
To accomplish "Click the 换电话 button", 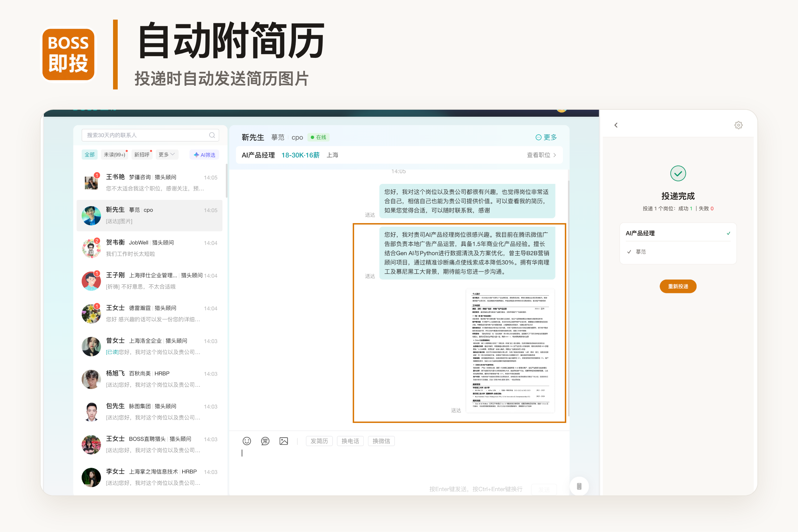I will (350, 441).
